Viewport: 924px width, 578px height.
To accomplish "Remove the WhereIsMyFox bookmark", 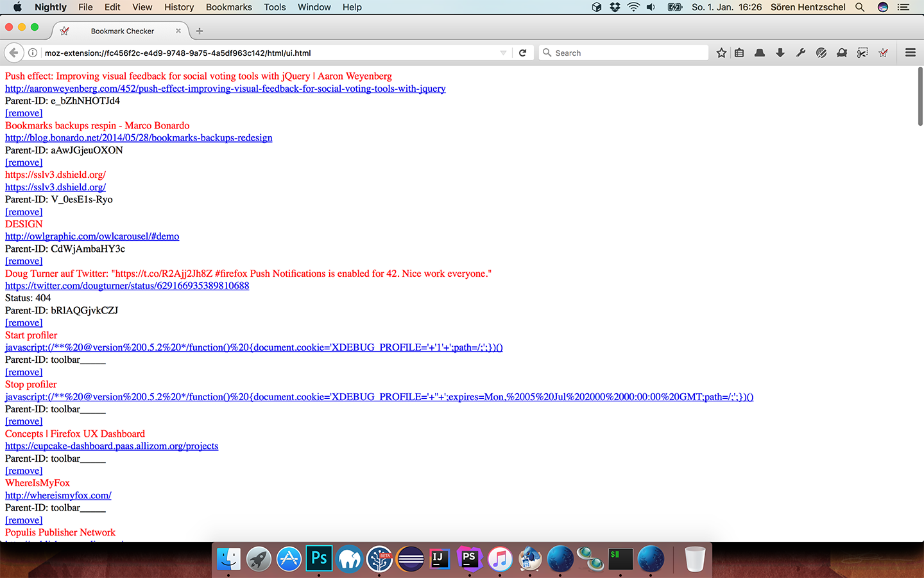I will pyautogui.click(x=24, y=520).
